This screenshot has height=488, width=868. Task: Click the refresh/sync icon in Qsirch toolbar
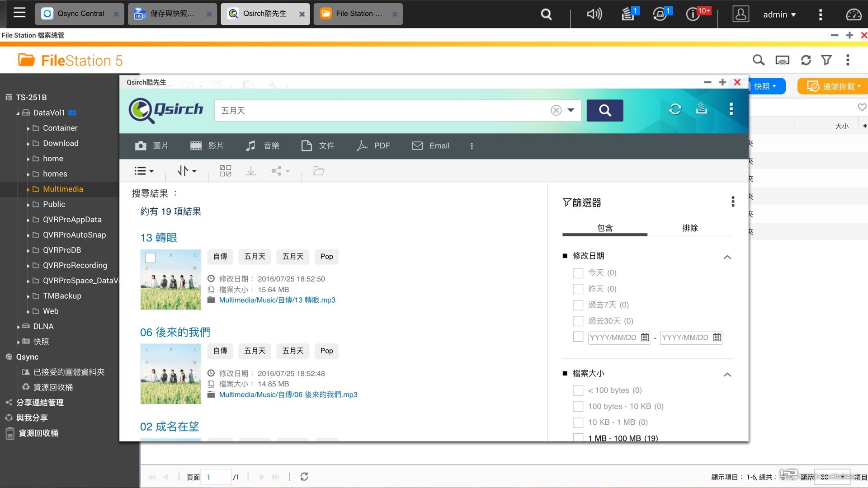coord(675,109)
